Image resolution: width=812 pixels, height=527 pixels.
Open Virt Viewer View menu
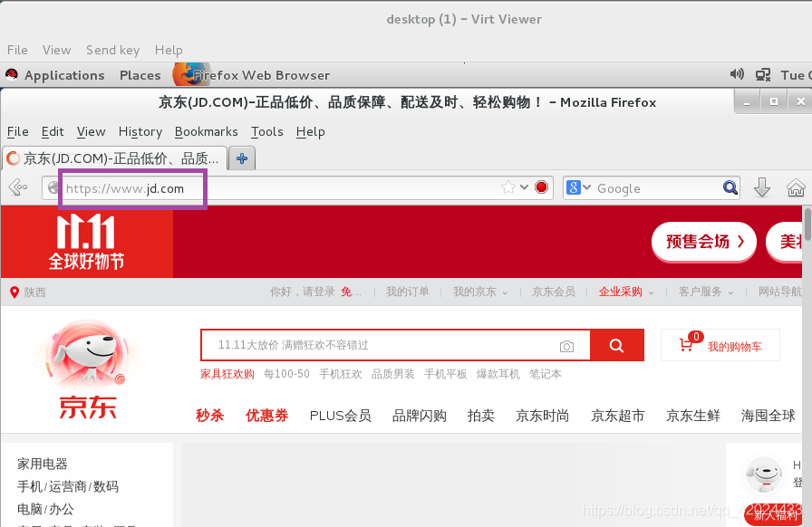click(56, 50)
